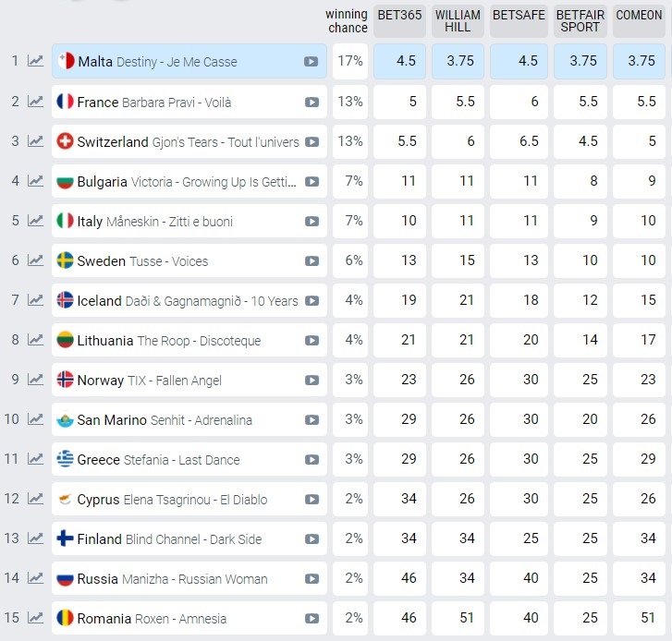This screenshot has height=641, width=672.
Task: Select the WILLIAM HILL column header
Action: [458, 21]
